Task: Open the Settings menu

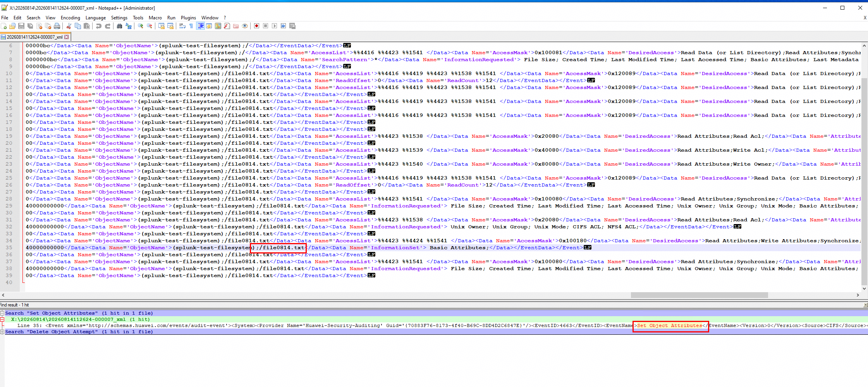Action: (119, 18)
